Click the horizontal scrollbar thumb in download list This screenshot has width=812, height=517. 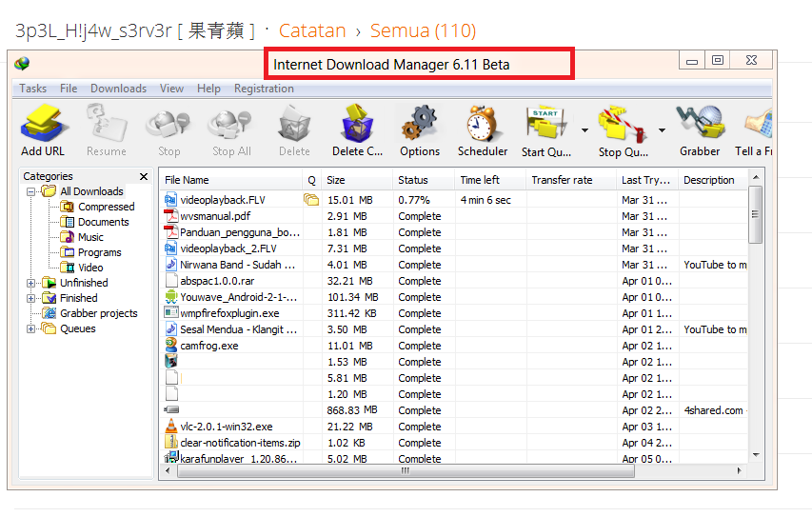pos(406,471)
